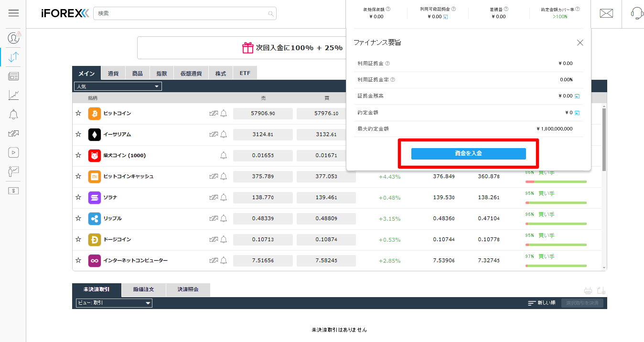Open the account profile icon with alert badge
Image resolution: width=644 pixels, height=342 pixels.
13,38
